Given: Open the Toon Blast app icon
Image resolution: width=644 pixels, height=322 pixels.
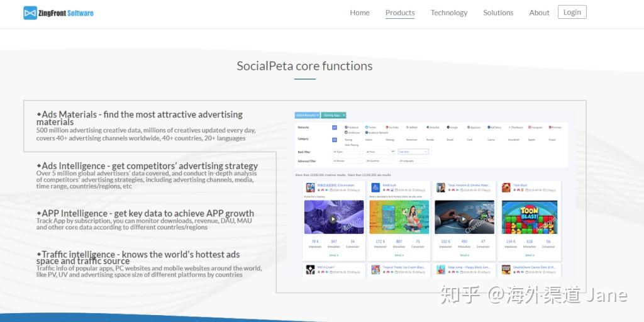Looking at the screenshot, I should [x=506, y=187].
